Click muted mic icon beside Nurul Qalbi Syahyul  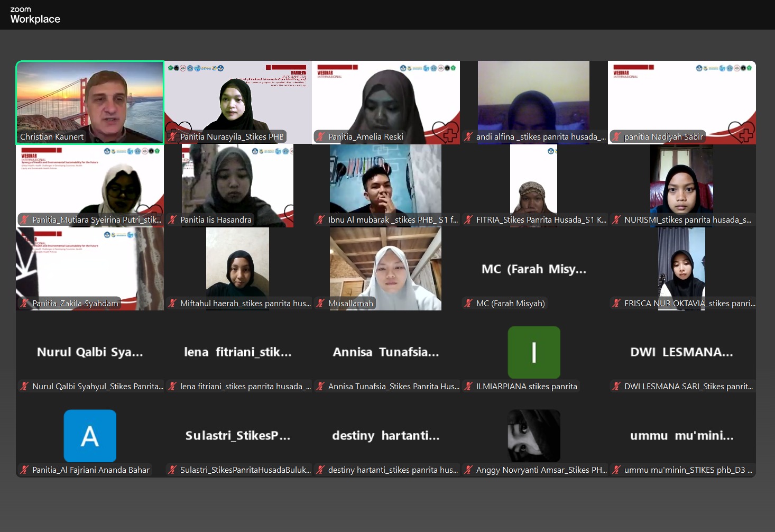coord(24,387)
